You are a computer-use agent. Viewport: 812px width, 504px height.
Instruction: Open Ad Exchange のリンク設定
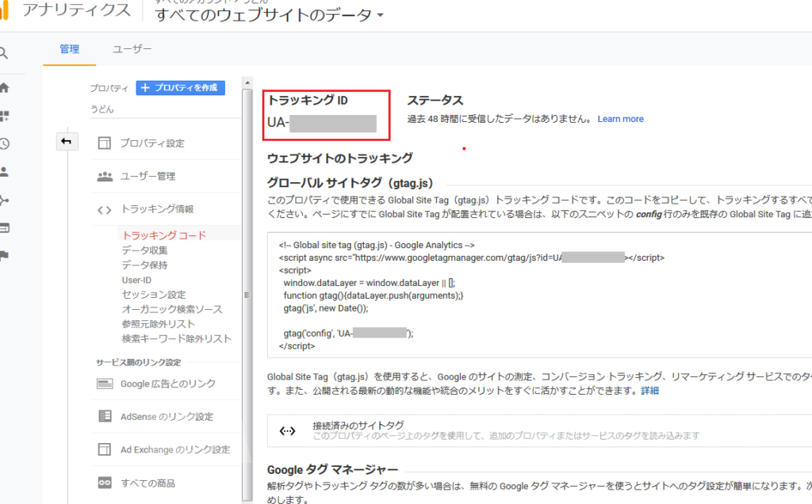pos(175,449)
